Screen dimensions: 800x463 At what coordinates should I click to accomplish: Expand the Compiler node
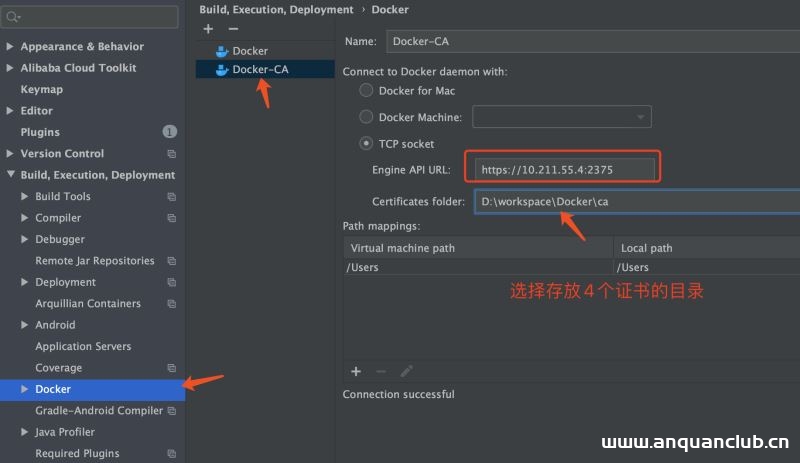[24, 217]
